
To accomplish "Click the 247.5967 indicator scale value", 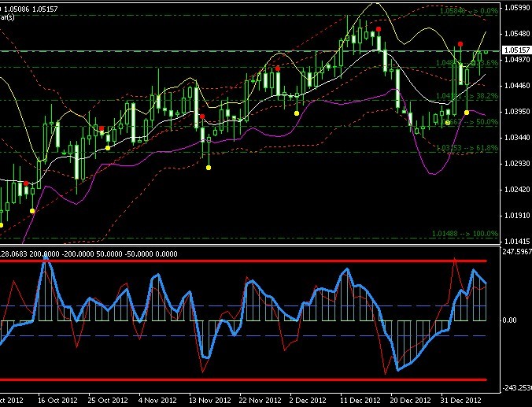I will (x=517, y=252).
